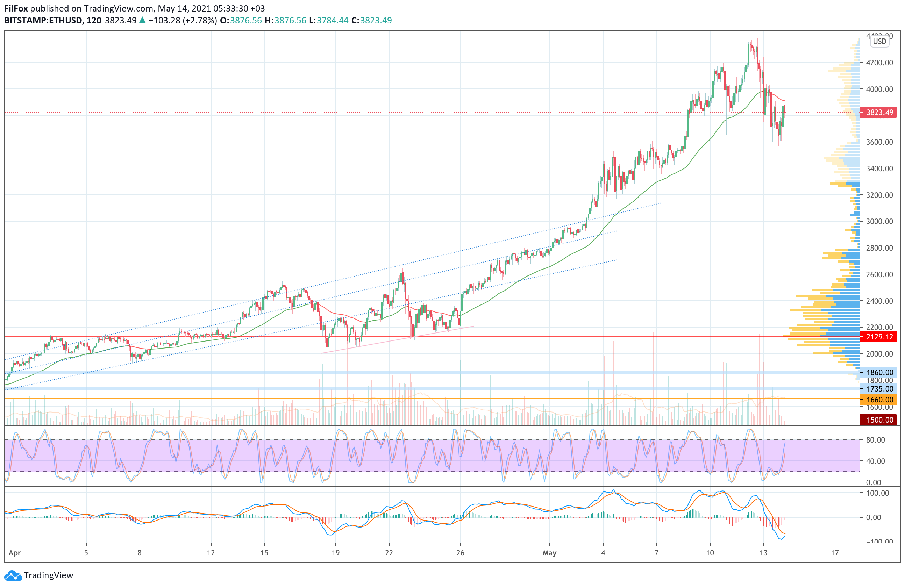
Task: Select the May label on time axis
Action: click(549, 553)
